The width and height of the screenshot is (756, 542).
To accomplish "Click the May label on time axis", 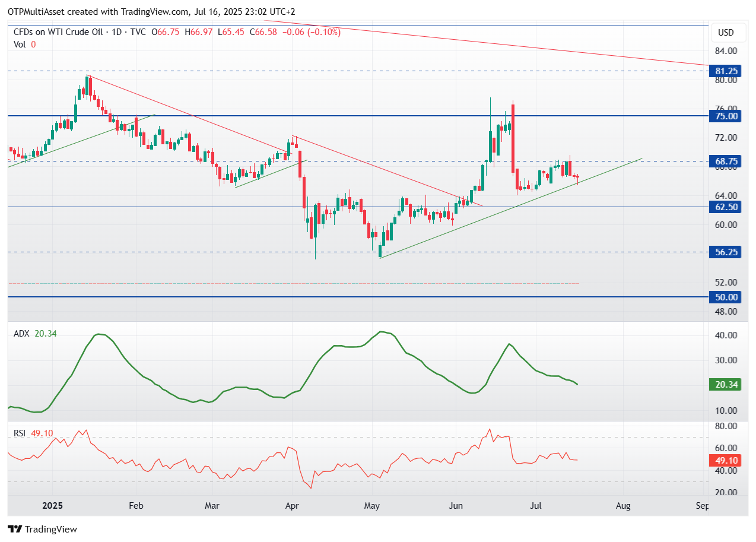I will (x=372, y=506).
